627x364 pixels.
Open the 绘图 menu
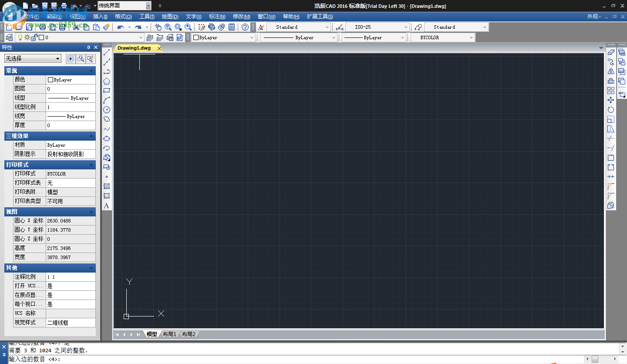(x=170, y=17)
